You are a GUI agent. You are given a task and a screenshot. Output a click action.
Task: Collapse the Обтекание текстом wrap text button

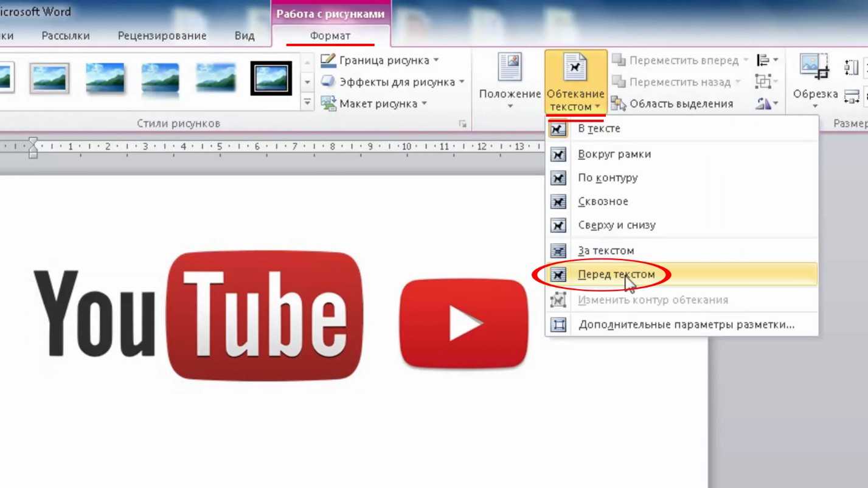[575, 83]
